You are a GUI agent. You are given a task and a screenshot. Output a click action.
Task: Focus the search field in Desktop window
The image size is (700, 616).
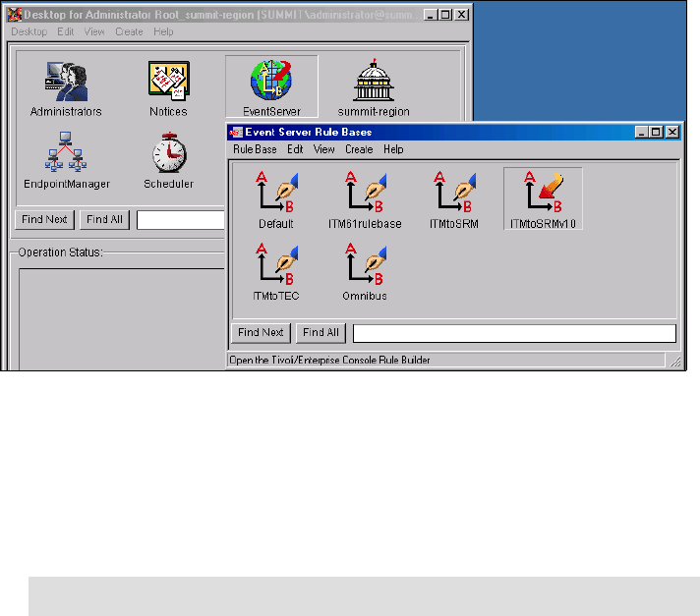point(181,220)
